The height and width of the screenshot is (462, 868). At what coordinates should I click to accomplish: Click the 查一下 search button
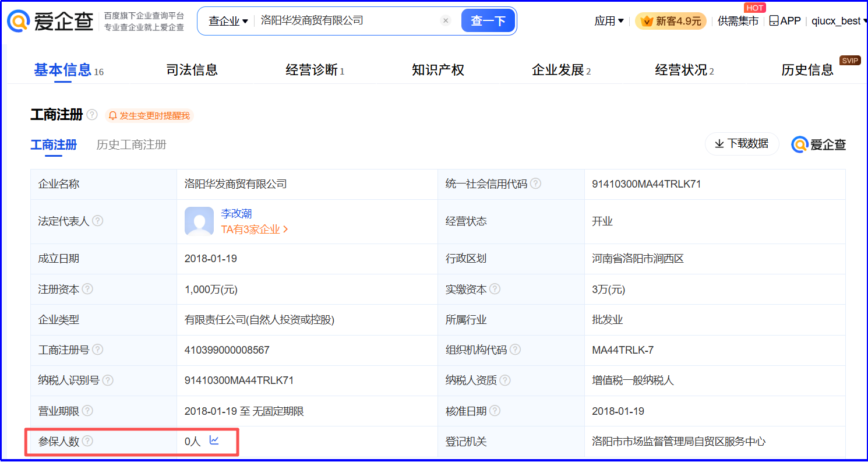point(488,20)
